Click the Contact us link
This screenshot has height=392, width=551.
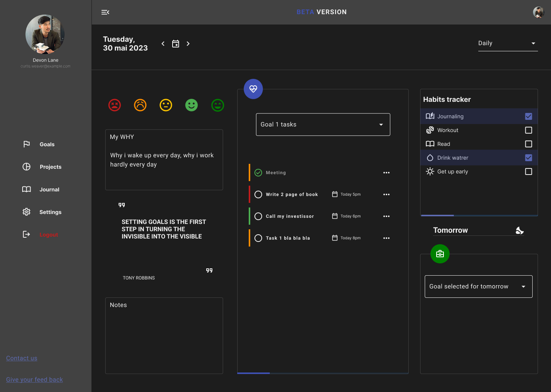coord(22,358)
